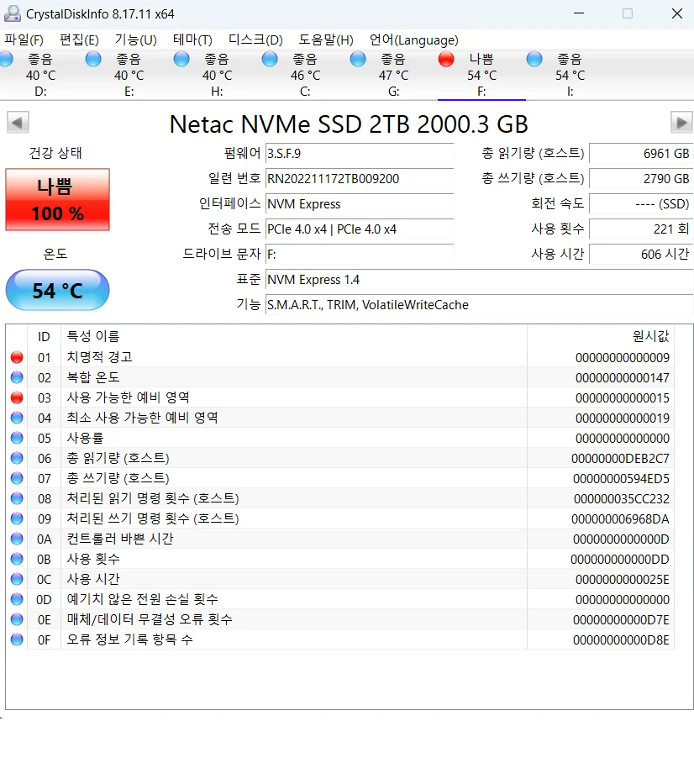Select the red F: drive status orb
Viewport: 694px width, 784px height.
point(446,59)
